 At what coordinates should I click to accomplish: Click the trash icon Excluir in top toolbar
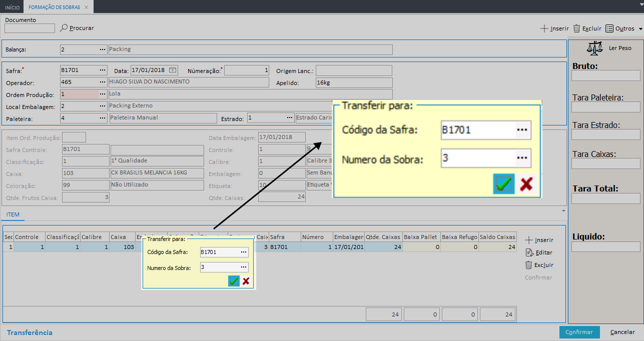[576, 28]
